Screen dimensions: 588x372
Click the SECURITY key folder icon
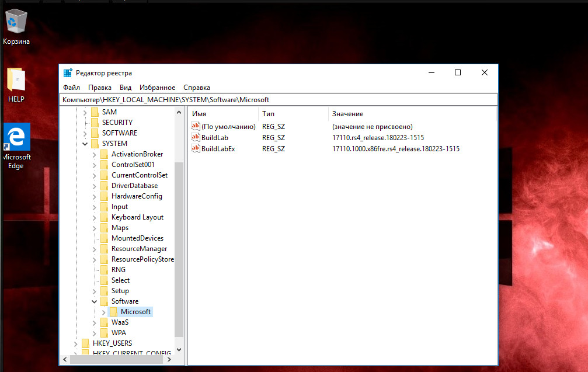95,123
